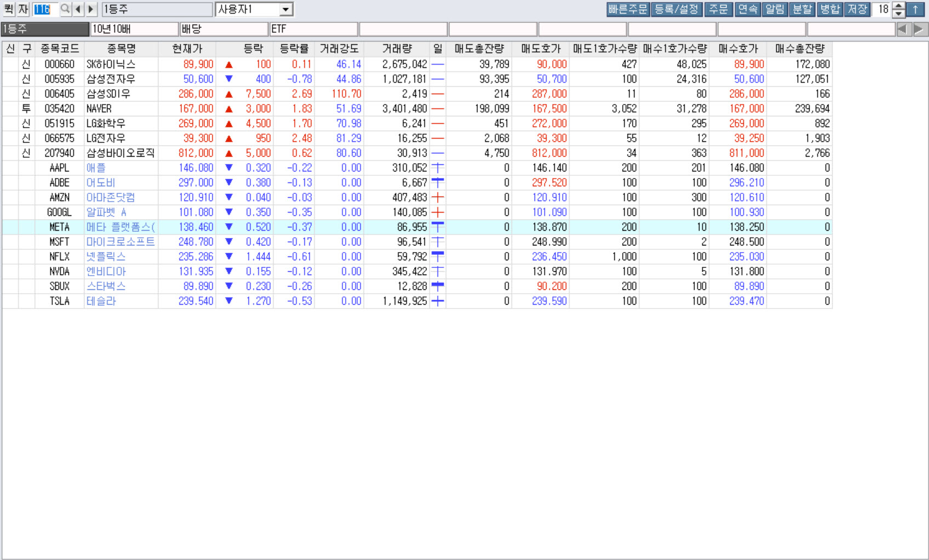
Task: Click the 저장 save button
Action: point(857,9)
